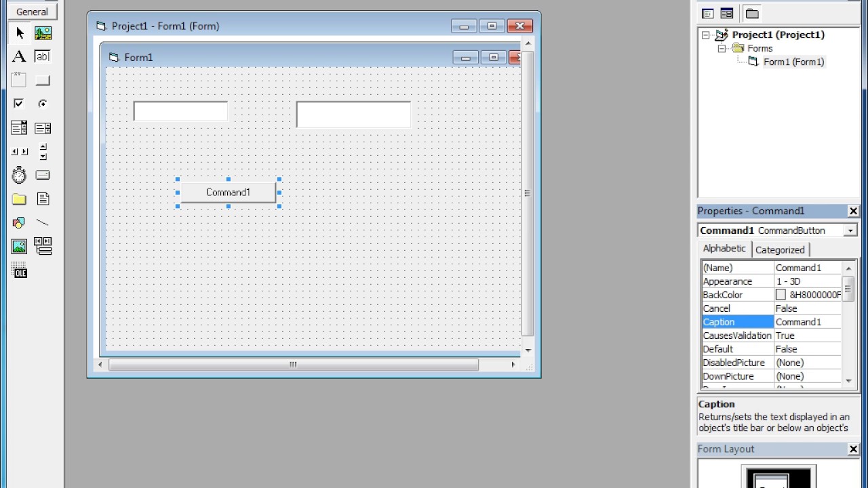Click the designer window scroll-up arrow
Viewport: 868px width, 488px height.
[x=528, y=43]
